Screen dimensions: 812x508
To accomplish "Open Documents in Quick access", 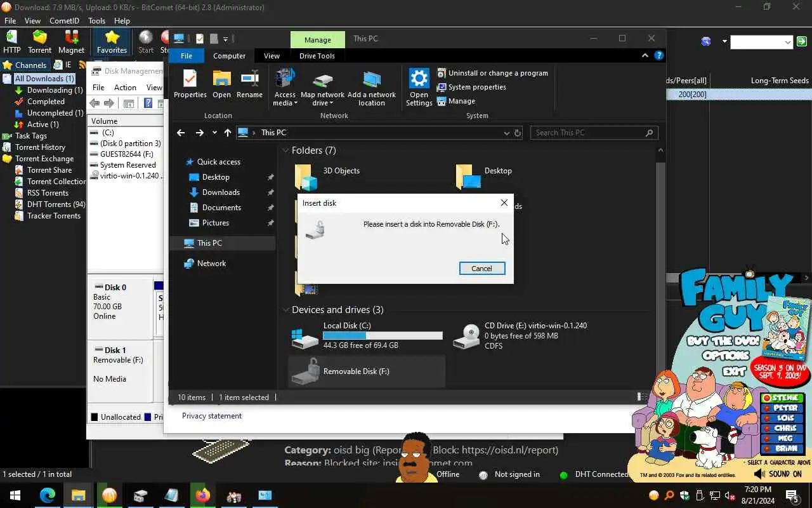I will pos(221,208).
